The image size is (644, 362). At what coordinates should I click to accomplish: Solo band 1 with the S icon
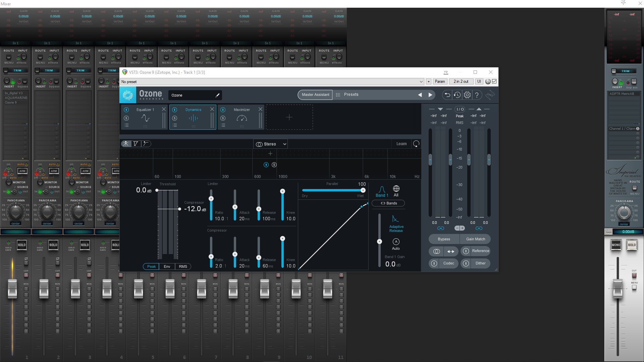pos(274,165)
